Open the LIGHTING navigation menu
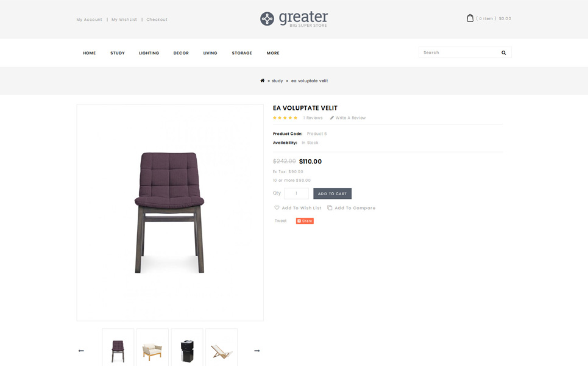Viewport: 588px width, 366px height. click(149, 53)
